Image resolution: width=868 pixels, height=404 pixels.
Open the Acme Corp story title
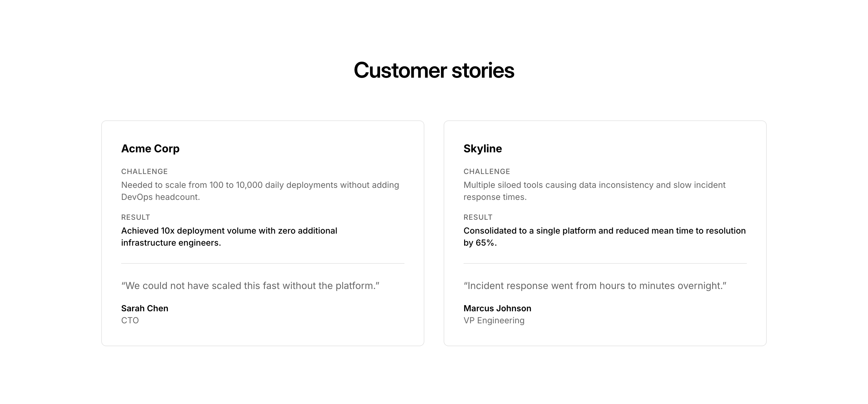(150, 148)
